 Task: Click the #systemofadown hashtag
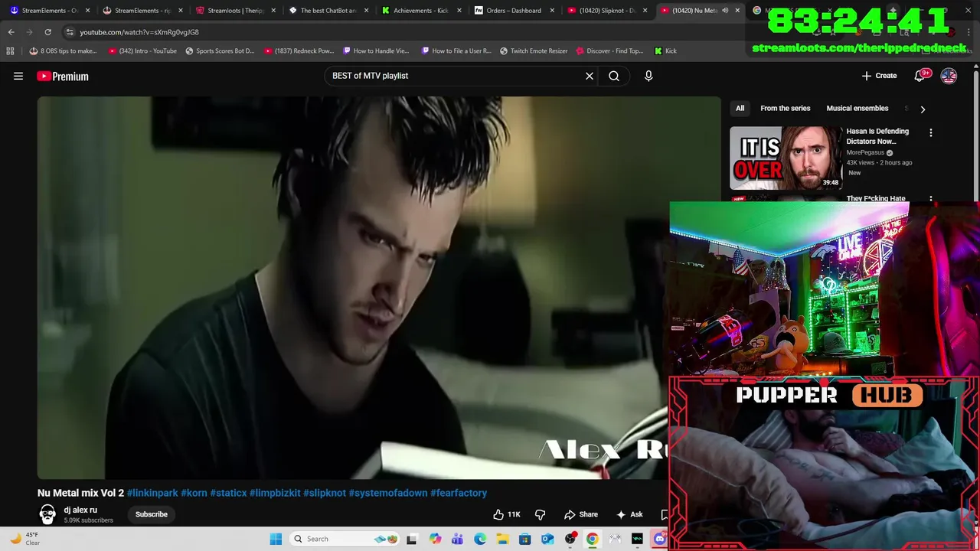pos(388,493)
